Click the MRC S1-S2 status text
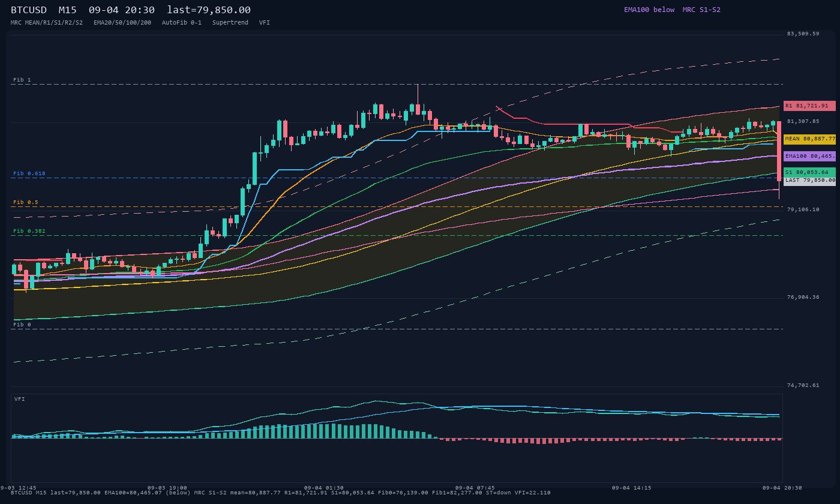The height and width of the screenshot is (504, 840). coord(701,10)
